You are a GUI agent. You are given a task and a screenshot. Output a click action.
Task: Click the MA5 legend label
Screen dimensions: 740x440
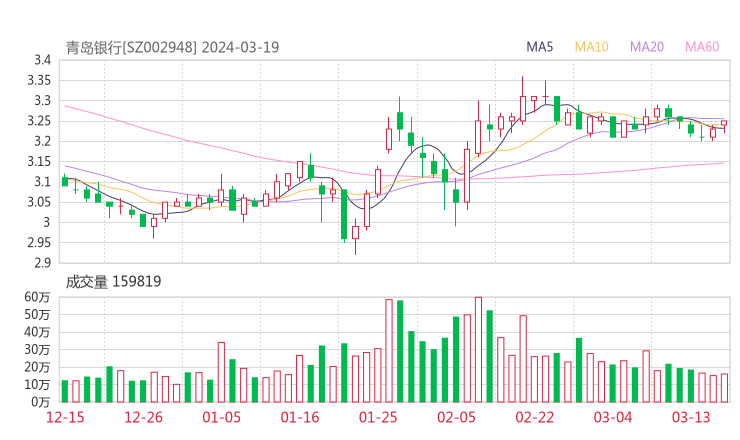[539, 47]
